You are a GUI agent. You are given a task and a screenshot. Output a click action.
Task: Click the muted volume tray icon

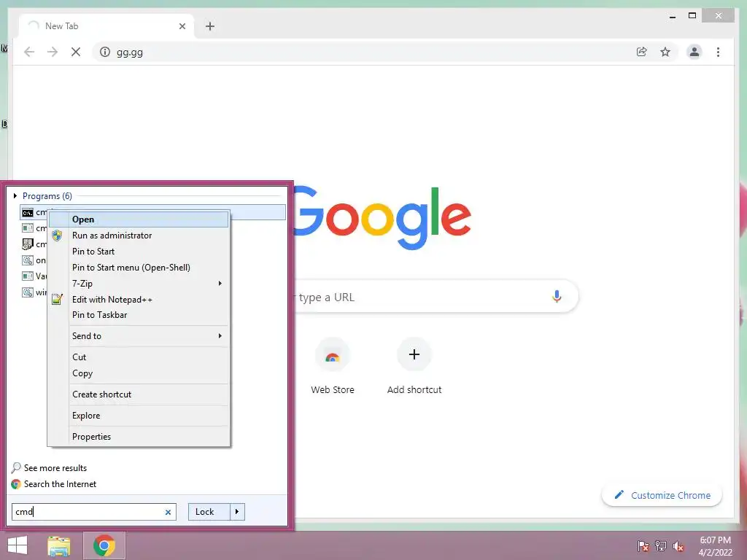pos(678,546)
